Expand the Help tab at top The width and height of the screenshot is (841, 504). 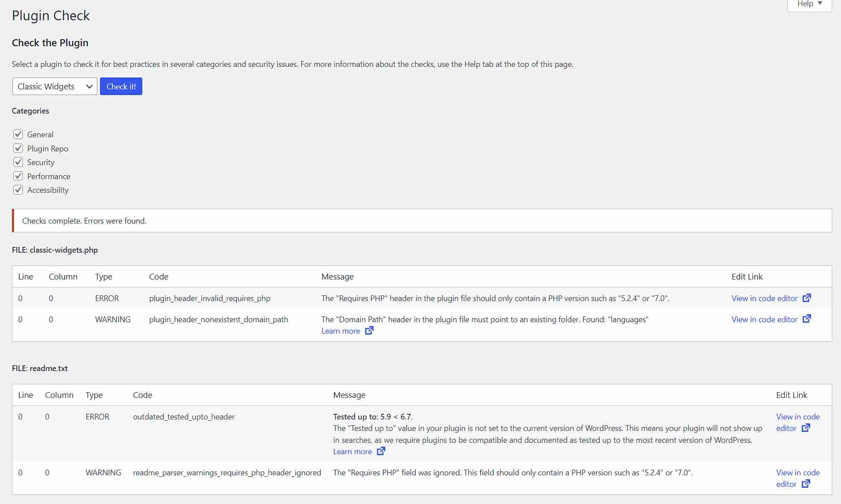pyautogui.click(x=809, y=4)
